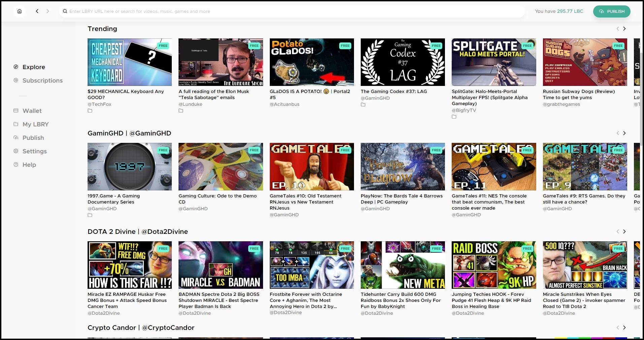The width and height of the screenshot is (644, 340).
Task: Open the Too Imba Frostbite thumbnail
Action: 312,265
